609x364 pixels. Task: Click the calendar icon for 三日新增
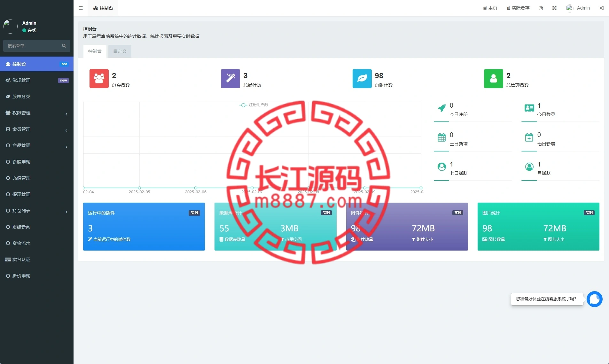[x=442, y=137]
